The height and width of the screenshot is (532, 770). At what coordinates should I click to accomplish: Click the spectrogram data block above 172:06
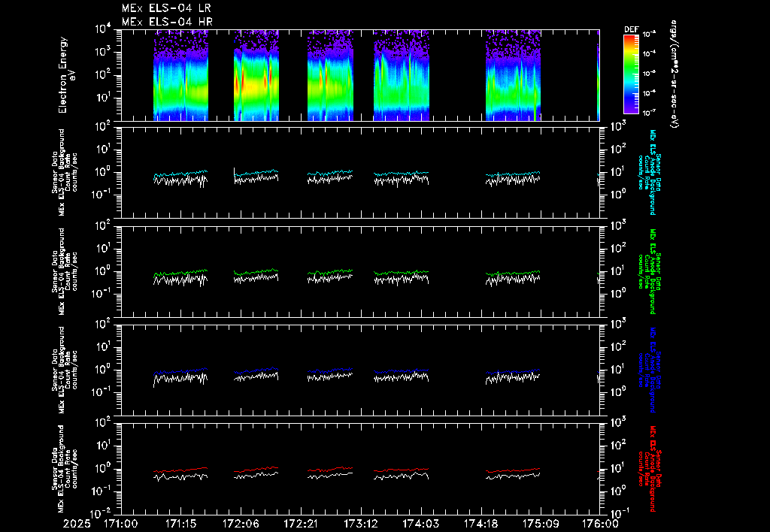click(x=256, y=75)
